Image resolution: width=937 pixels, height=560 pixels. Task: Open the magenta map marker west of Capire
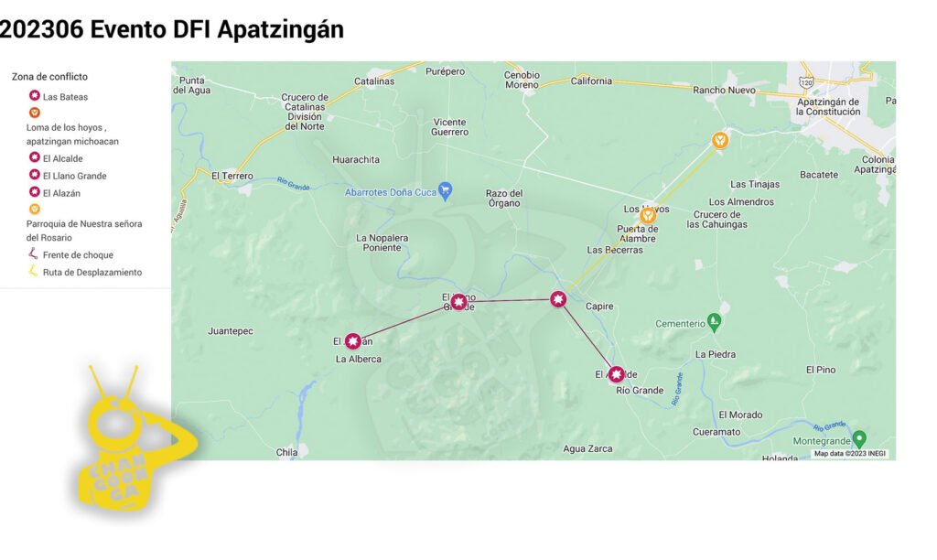pos(558,299)
